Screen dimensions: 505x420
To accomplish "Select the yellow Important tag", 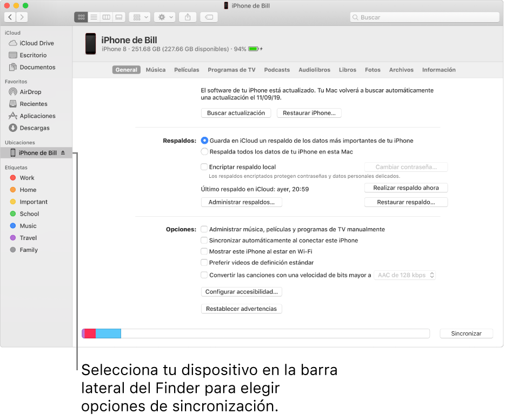I will click(x=29, y=202).
